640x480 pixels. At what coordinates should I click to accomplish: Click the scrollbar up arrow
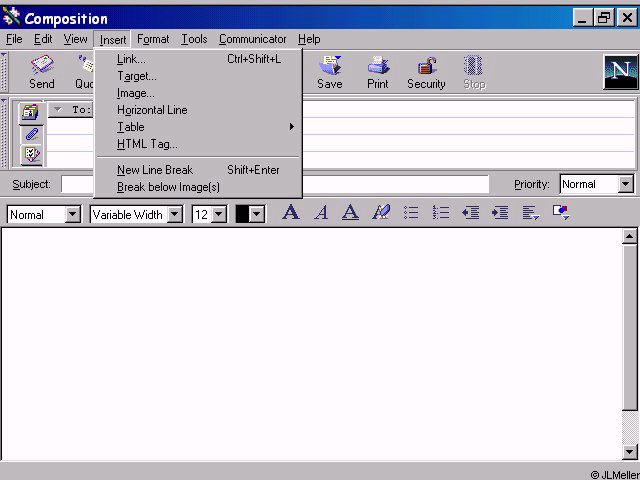click(x=629, y=236)
